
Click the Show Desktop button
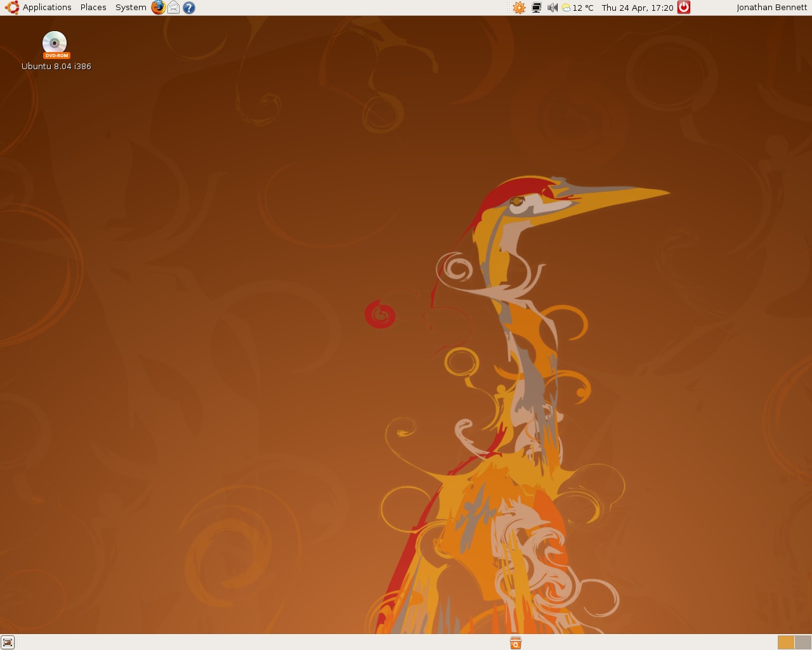point(8,642)
